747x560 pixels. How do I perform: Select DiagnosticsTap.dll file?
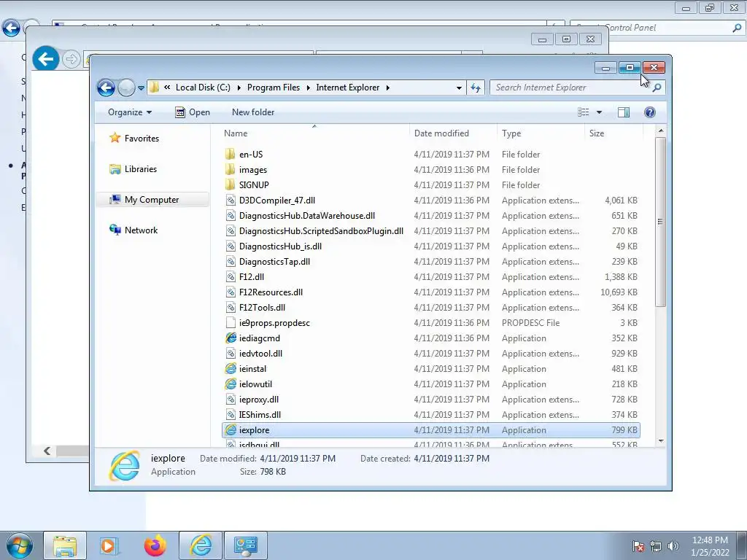pyautogui.click(x=274, y=262)
